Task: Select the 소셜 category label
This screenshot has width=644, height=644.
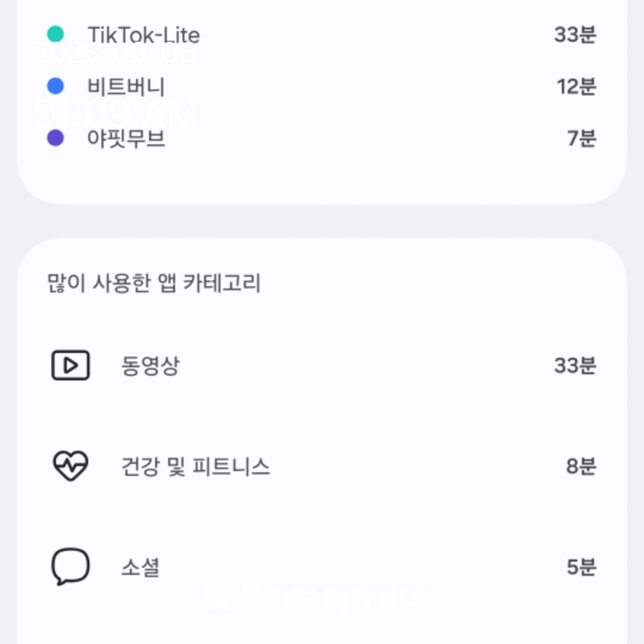Action: [x=141, y=567]
